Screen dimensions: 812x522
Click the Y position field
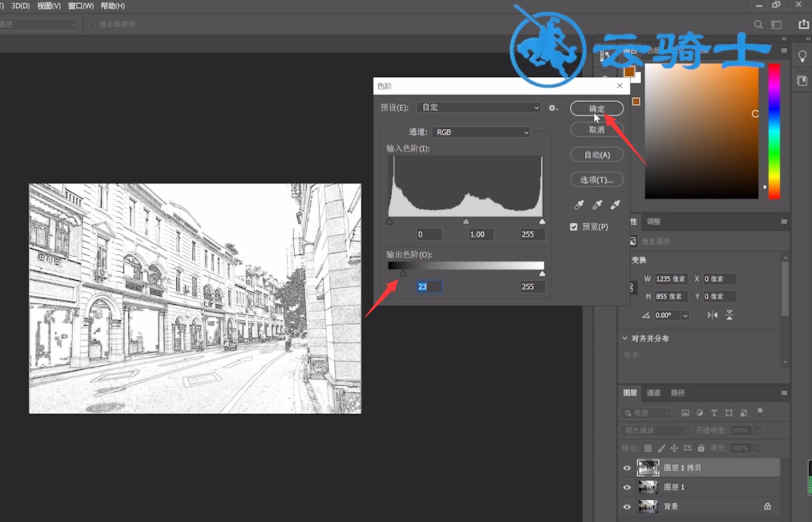720,296
